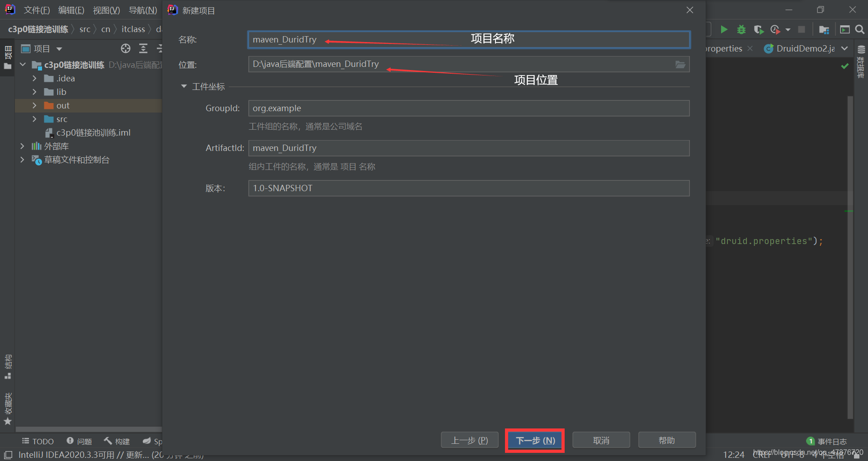Image resolution: width=868 pixels, height=461 pixels.
Task: Click cursor position 12:24 in status bar
Action: point(733,455)
